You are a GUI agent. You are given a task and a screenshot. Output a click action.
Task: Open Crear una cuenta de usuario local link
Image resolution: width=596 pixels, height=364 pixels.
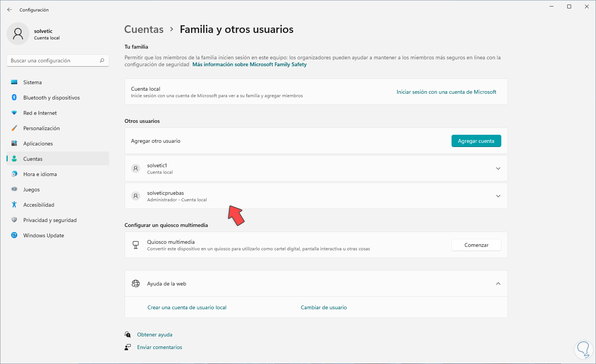(187, 307)
